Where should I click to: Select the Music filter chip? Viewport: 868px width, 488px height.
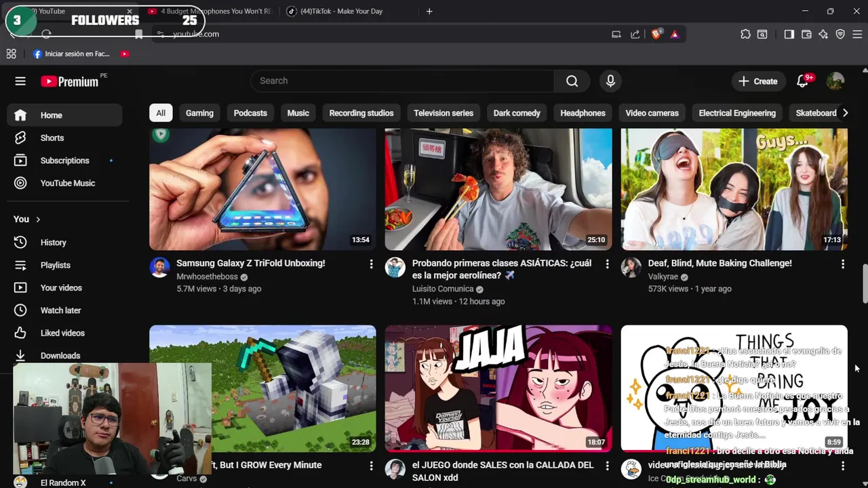point(298,113)
